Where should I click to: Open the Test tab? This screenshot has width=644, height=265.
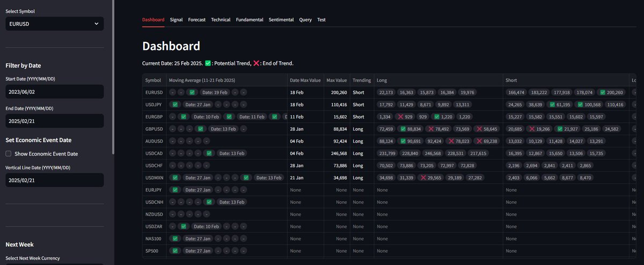point(321,20)
